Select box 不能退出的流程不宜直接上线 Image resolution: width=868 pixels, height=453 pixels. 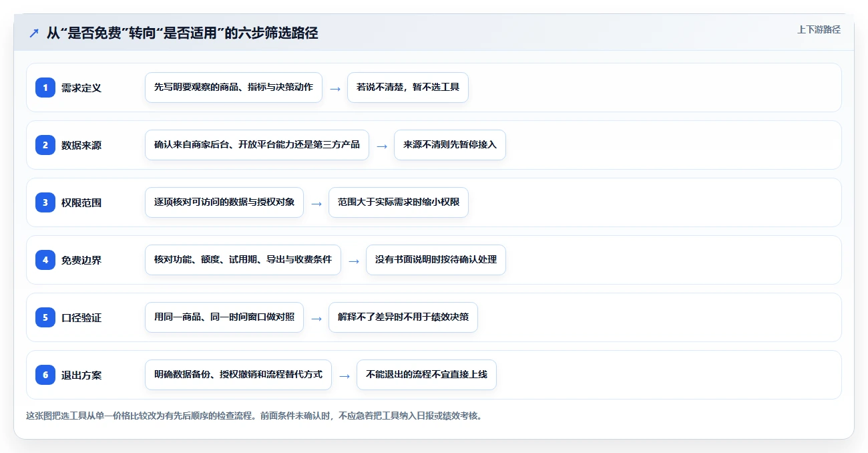pos(427,375)
